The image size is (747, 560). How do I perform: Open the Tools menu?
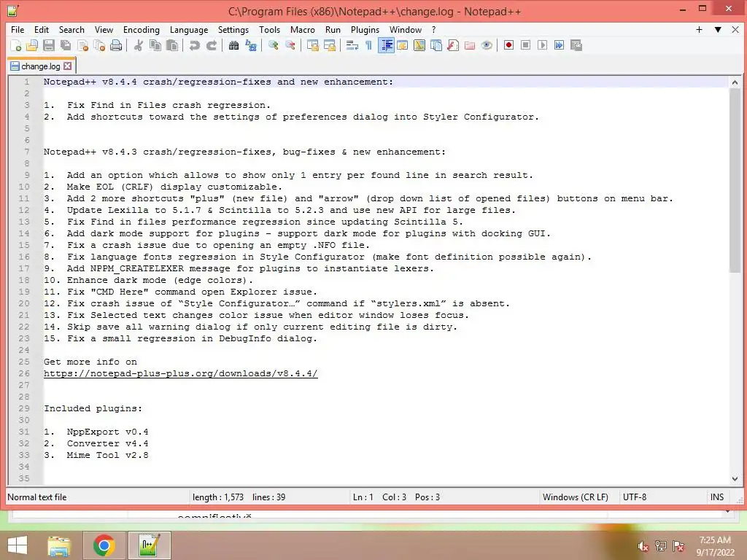(270, 29)
